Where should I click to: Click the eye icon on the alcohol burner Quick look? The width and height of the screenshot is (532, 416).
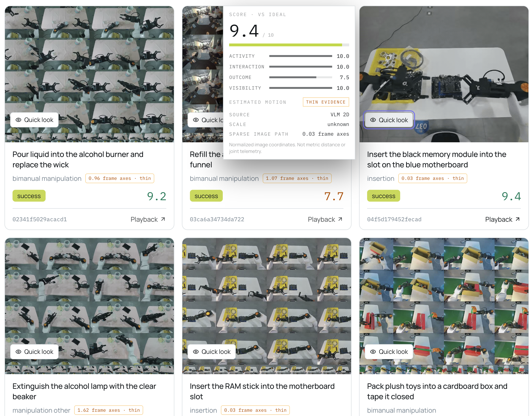18,120
